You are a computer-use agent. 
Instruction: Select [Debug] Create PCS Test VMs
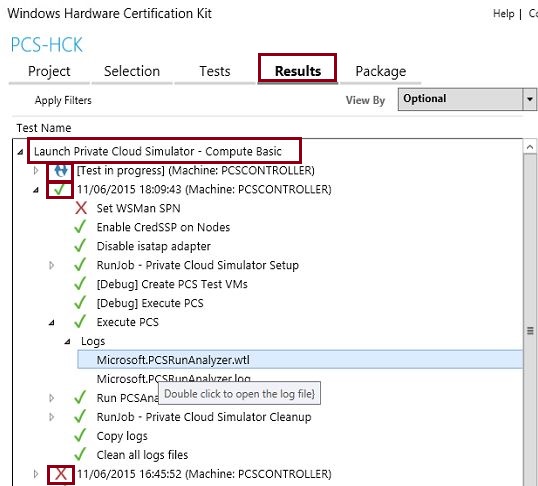(172, 284)
